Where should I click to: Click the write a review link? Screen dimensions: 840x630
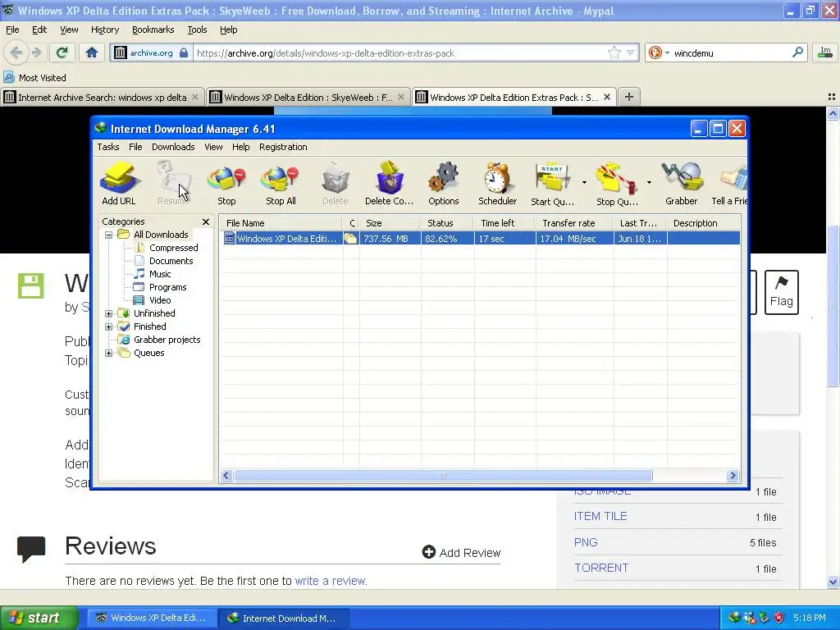[x=331, y=581]
